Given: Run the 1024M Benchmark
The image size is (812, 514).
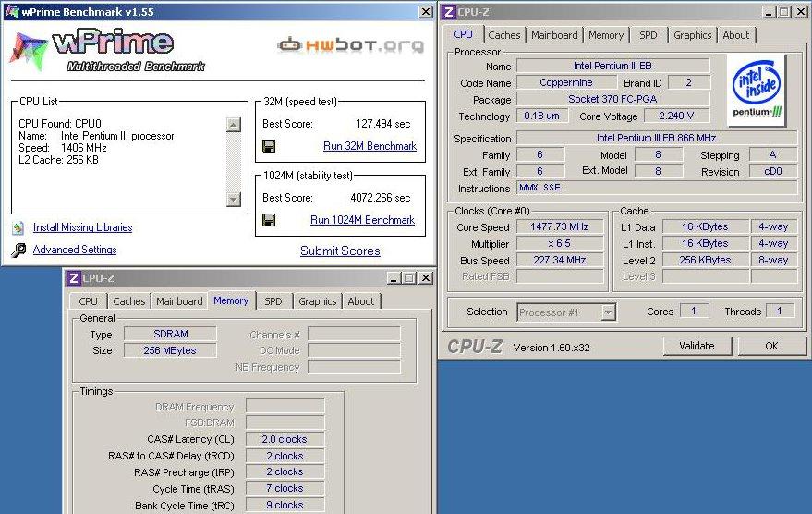Looking at the screenshot, I should pyautogui.click(x=362, y=220).
